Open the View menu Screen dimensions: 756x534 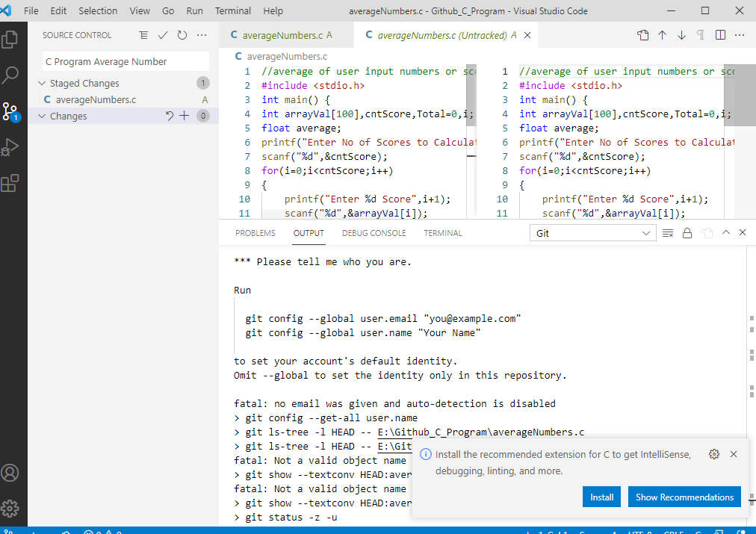point(140,10)
